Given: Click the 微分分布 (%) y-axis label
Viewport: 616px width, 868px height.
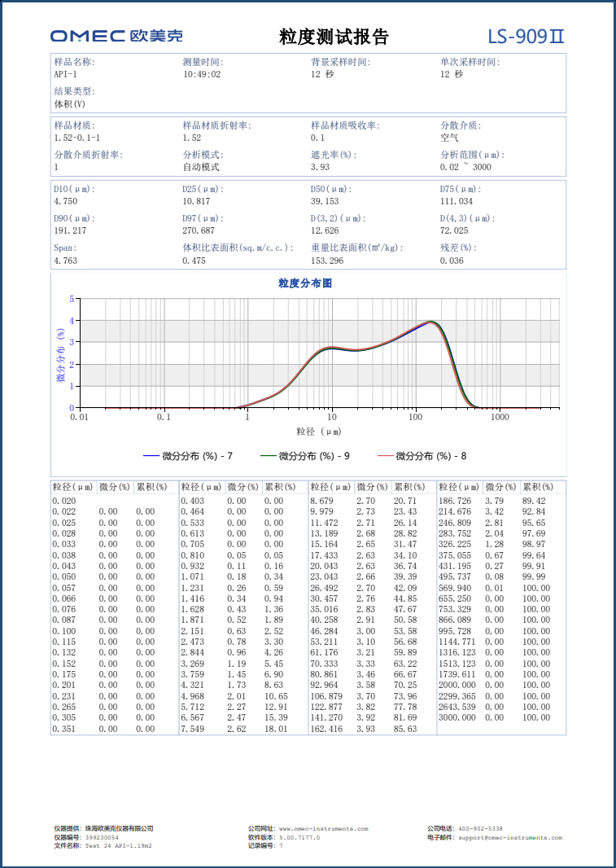Looking at the screenshot, I should pyautogui.click(x=60, y=355).
